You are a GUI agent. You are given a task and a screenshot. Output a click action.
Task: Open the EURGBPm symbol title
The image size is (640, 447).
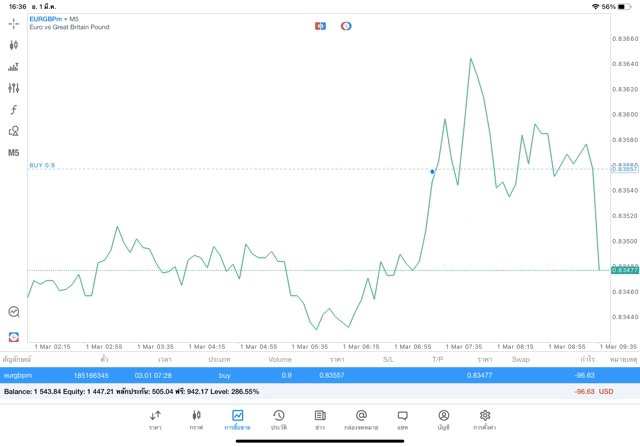(x=50, y=19)
